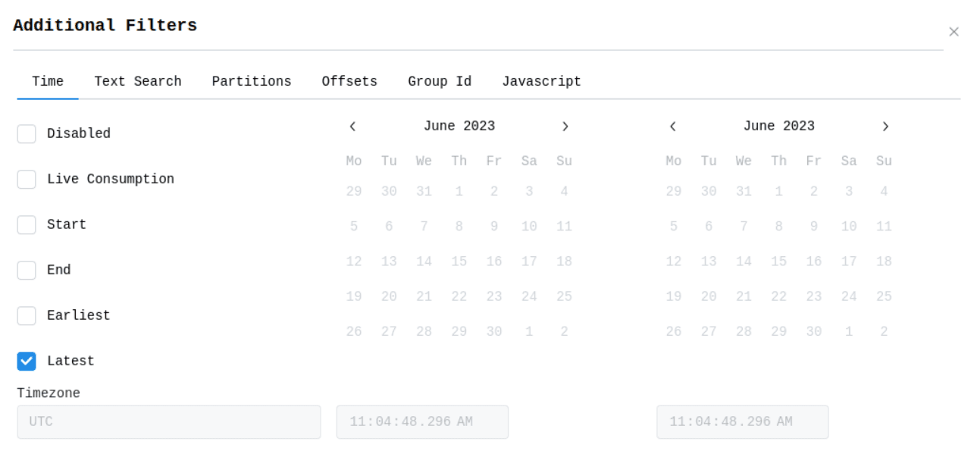Uncheck the Latest checkbox

[27, 362]
